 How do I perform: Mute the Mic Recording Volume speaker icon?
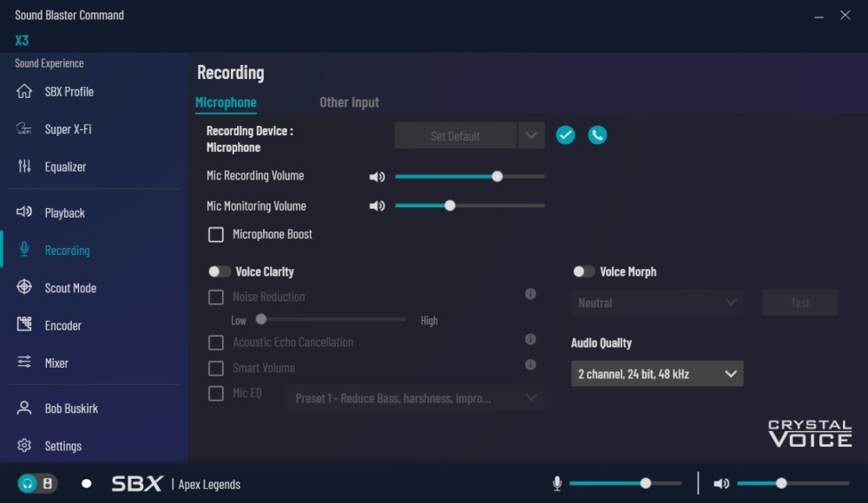(377, 177)
